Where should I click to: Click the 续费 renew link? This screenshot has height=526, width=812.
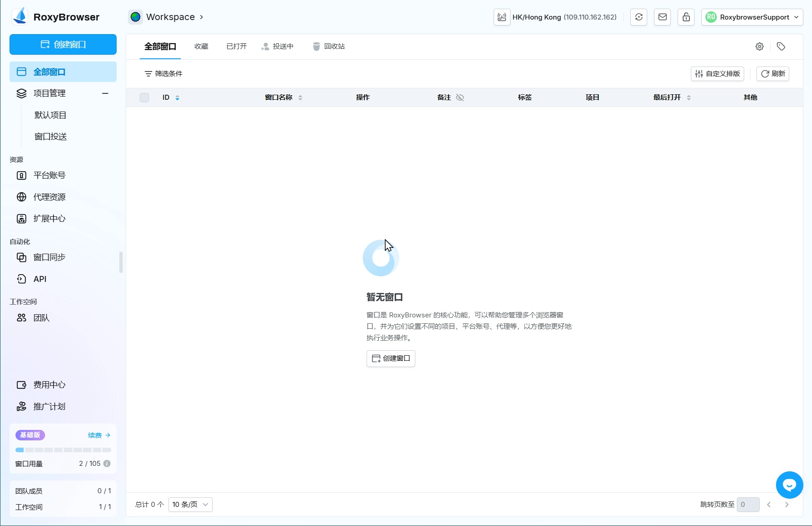99,435
